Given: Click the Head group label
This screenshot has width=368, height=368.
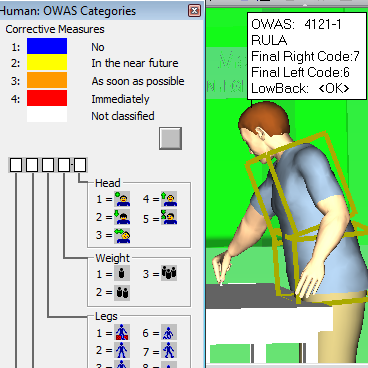Looking at the screenshot, I should pos(108,183).
